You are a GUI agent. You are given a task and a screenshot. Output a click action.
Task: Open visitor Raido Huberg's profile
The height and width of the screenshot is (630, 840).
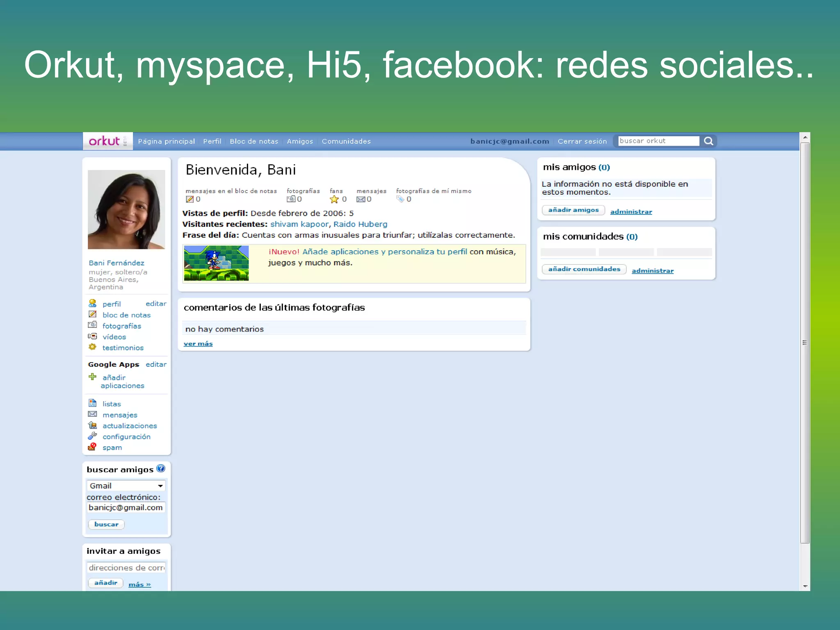click(360, 224)
